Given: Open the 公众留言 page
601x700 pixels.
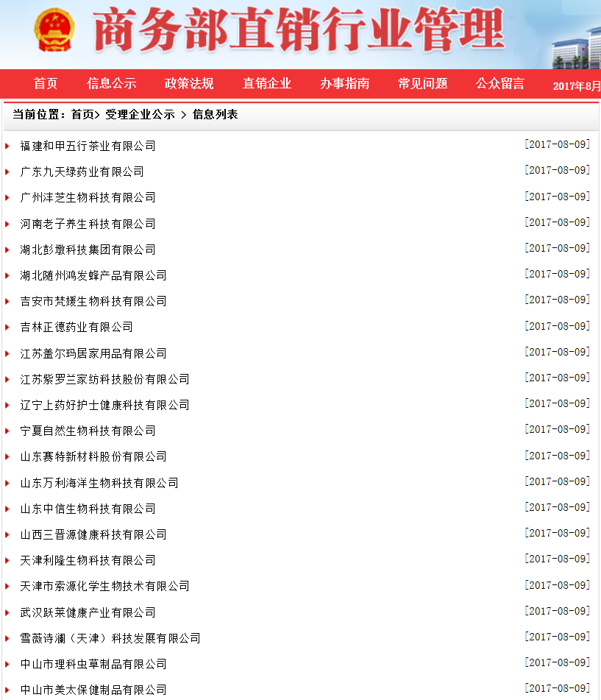Looking at the screenshot, I should click(500, 84).
